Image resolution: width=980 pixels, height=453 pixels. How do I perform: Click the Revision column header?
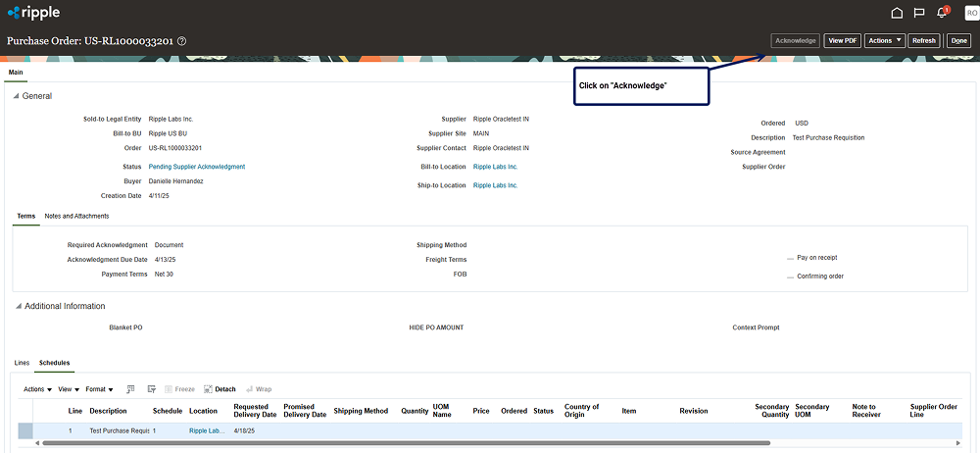(x=694, y=411)
